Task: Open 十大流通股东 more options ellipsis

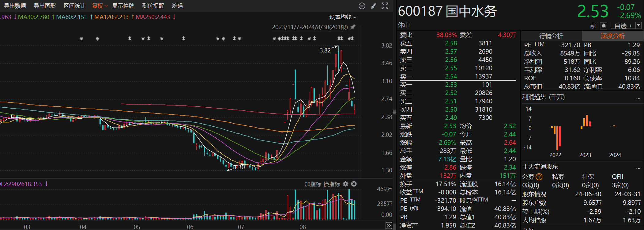Action: point(638,168)
